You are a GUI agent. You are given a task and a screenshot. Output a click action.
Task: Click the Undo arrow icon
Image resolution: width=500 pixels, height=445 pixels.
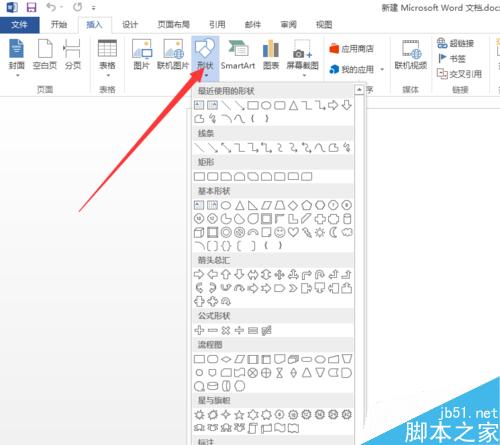point(51,7)
